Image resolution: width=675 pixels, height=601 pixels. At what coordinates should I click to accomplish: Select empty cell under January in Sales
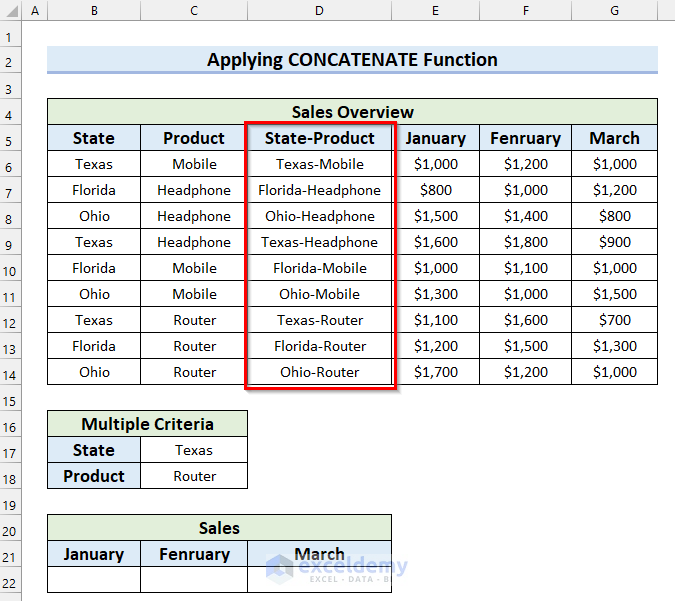(x=94, y=580)
